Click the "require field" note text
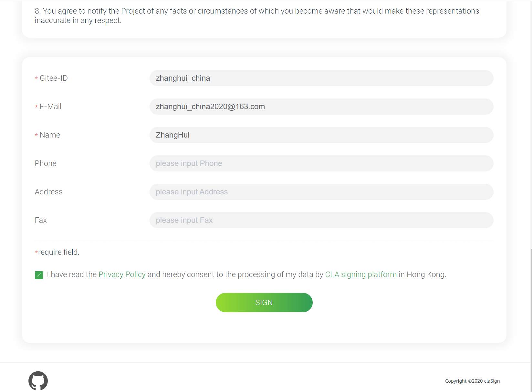 (58, 252)
